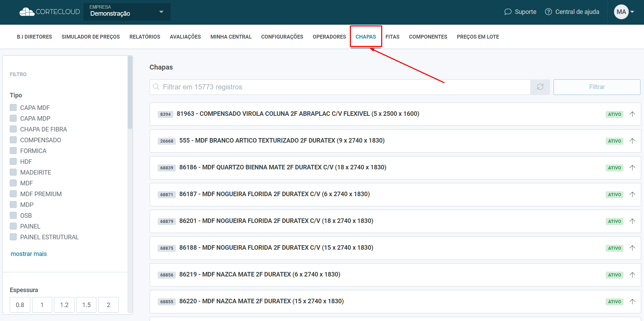Open row 555 MDF BRANCO ARTICO TEXTURIZADO
This screenshot has height=321, width=644.
pos(395,141)
